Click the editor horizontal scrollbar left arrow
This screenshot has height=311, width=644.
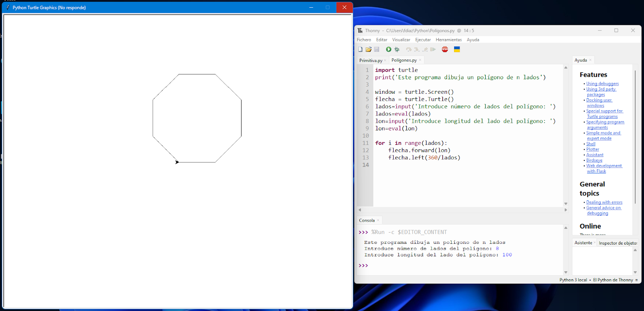pos(360,210)
